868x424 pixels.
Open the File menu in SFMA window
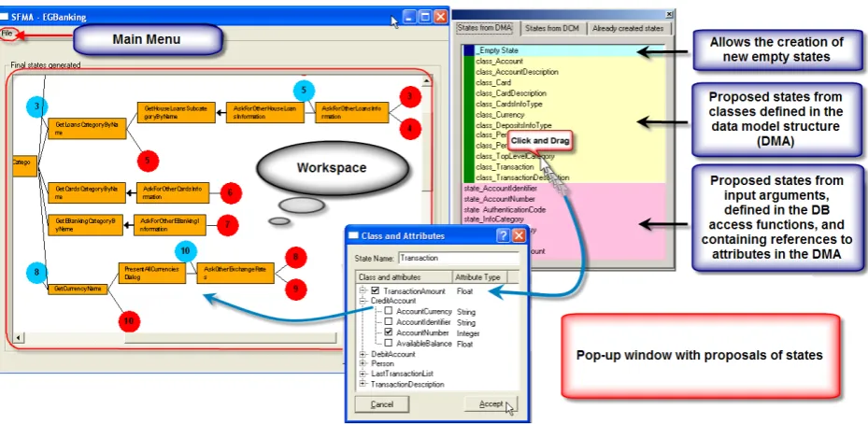click(7, 34)
